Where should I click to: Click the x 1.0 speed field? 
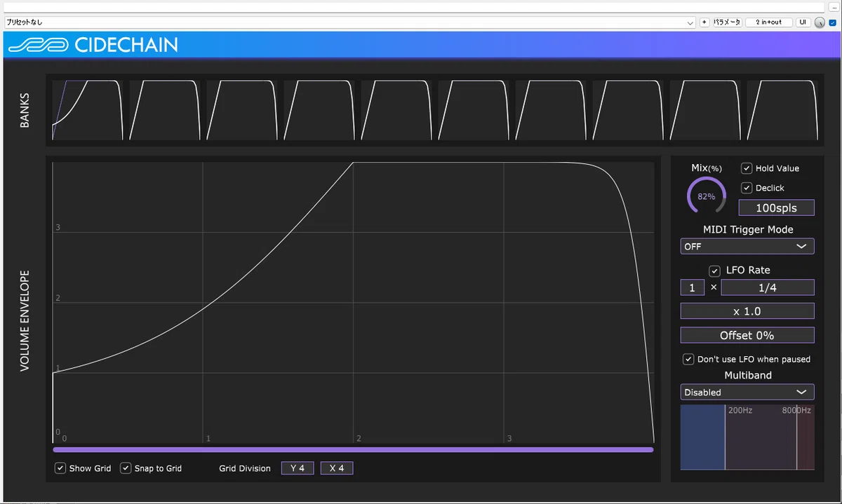tap(747, 311)
